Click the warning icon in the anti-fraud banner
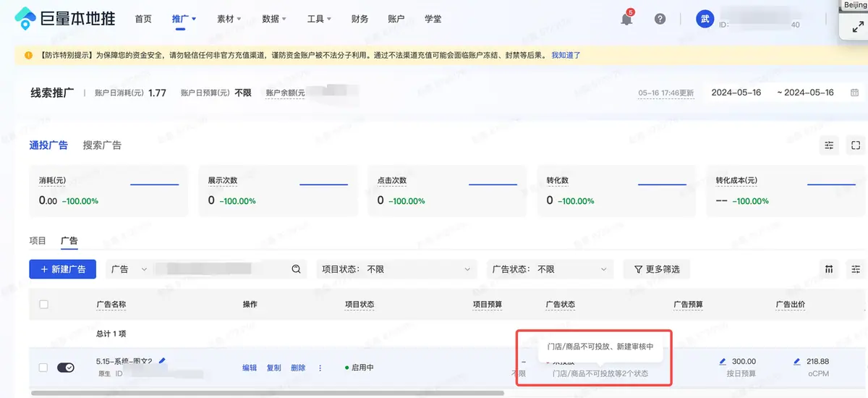This screenshot has width=868, height=398. tap(28, 55)
